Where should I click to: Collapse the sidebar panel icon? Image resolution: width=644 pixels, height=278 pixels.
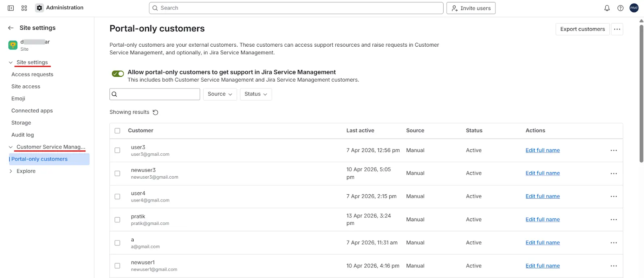pos(11,8)
